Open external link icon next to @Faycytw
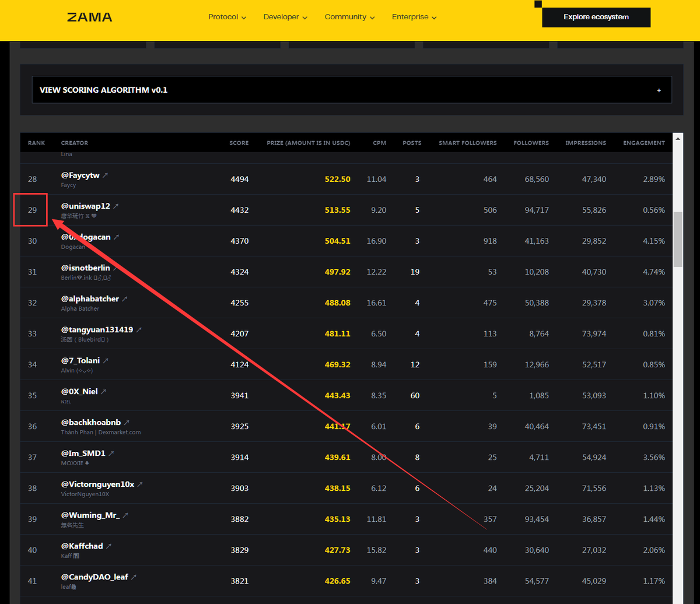This screenshot has width=700, height=604. pyautogui.click(x=105, y=175)
